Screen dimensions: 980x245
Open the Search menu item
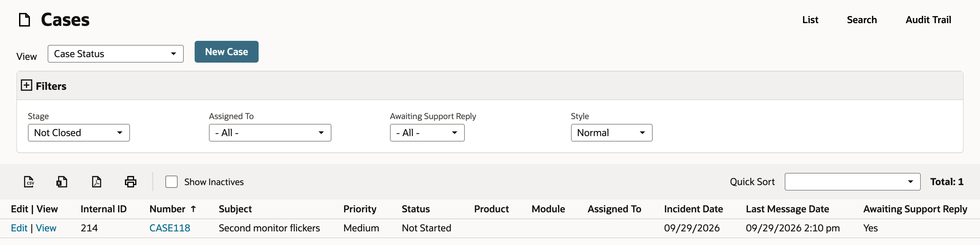(x=862, y=20)
